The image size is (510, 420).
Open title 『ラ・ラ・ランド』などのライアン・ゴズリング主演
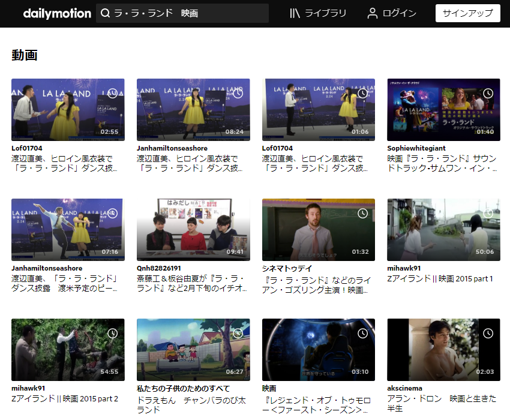316,285
